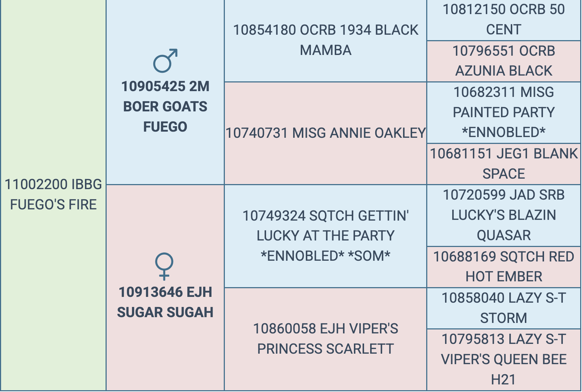
Task: Select 10858040 Lazy S-T Storm
Action: pos(504,308)
